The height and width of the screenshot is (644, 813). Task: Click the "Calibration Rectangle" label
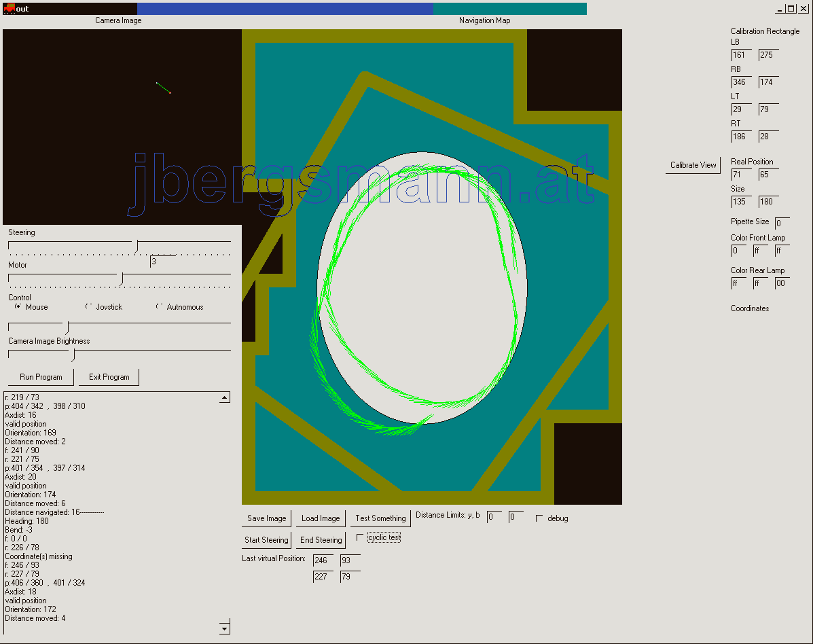(765, 31)
